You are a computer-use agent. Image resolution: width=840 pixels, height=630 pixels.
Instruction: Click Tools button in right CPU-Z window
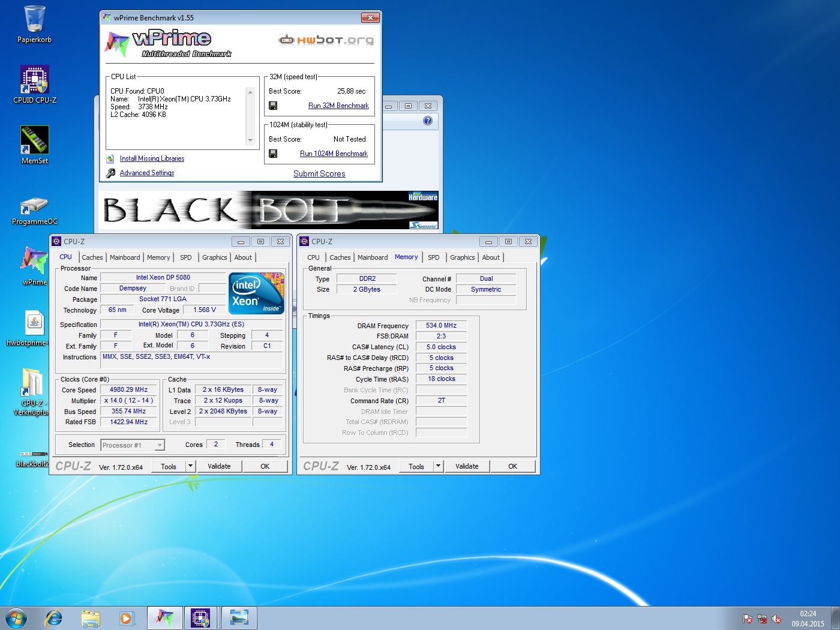[x=416, y=466]
